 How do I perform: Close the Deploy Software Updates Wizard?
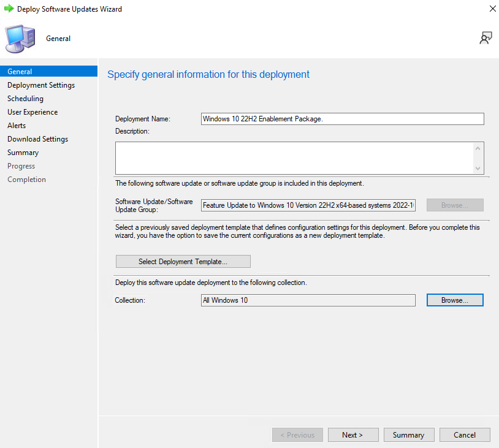click(492, 9)
